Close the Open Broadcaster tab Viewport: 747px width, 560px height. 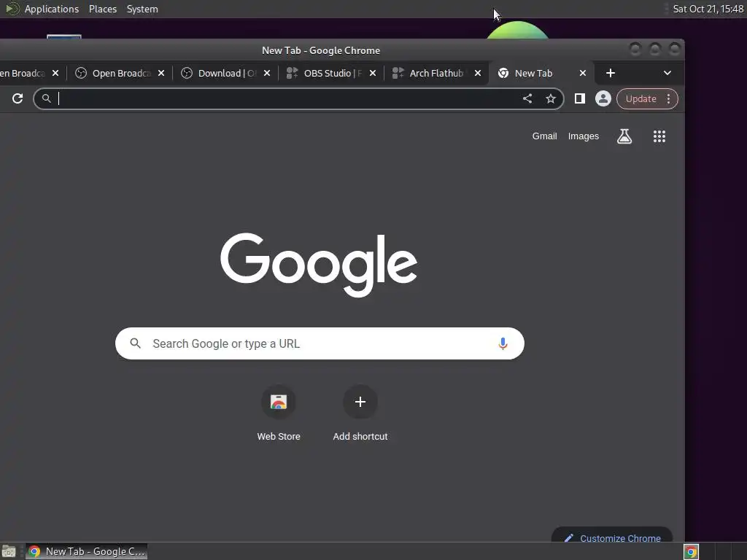point(161,73)
